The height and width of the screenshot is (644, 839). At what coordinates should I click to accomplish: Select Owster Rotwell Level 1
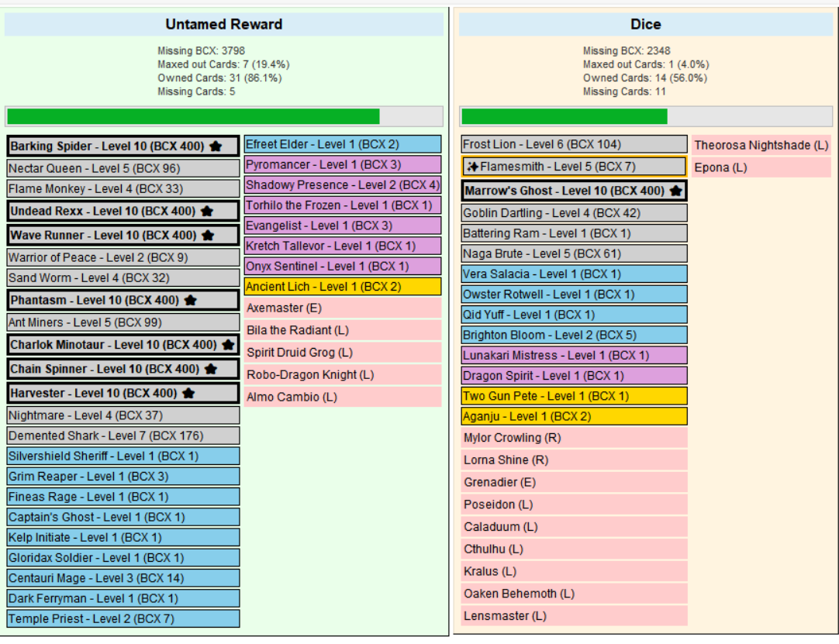point(574,294)
